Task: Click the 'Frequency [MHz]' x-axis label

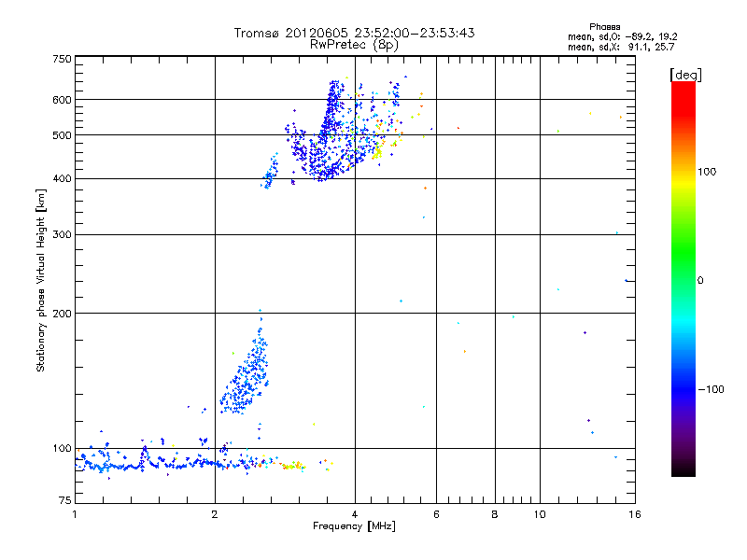Action: coord(354,526)
